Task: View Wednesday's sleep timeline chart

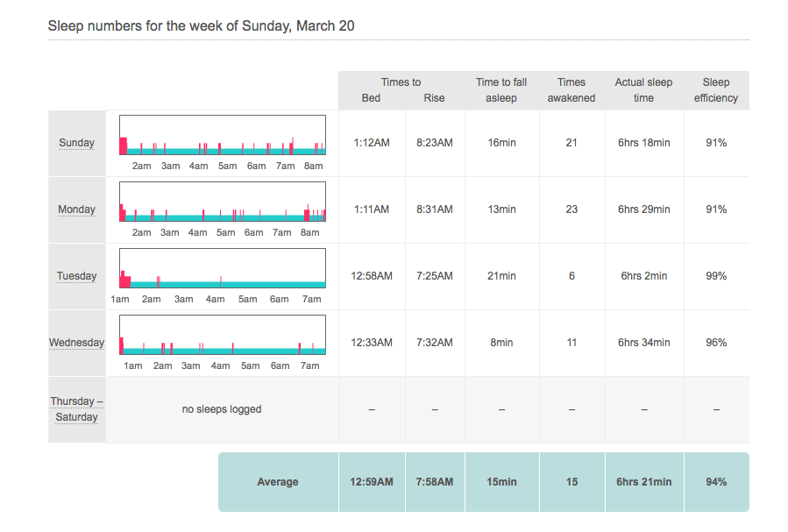Action: pos(222,335)
